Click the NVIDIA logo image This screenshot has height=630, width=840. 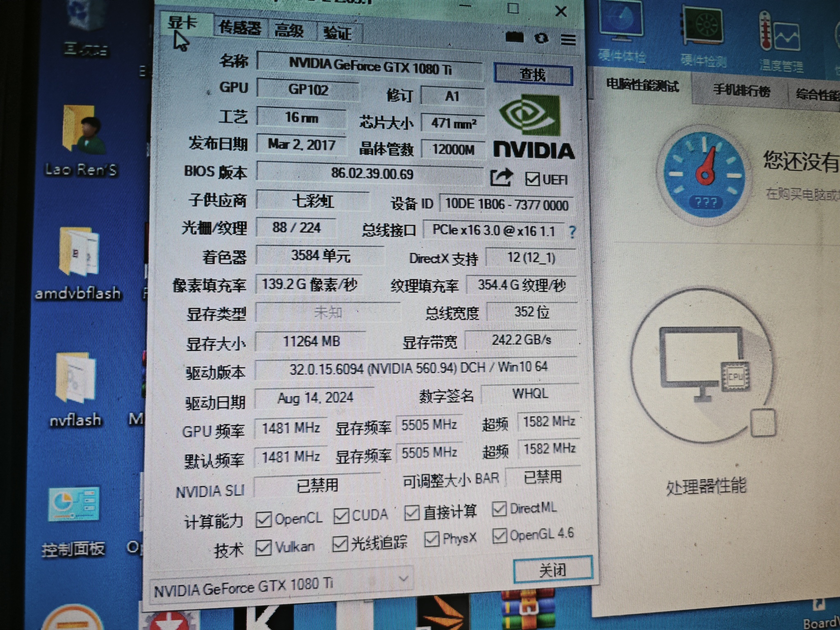[x=533, y=127]
